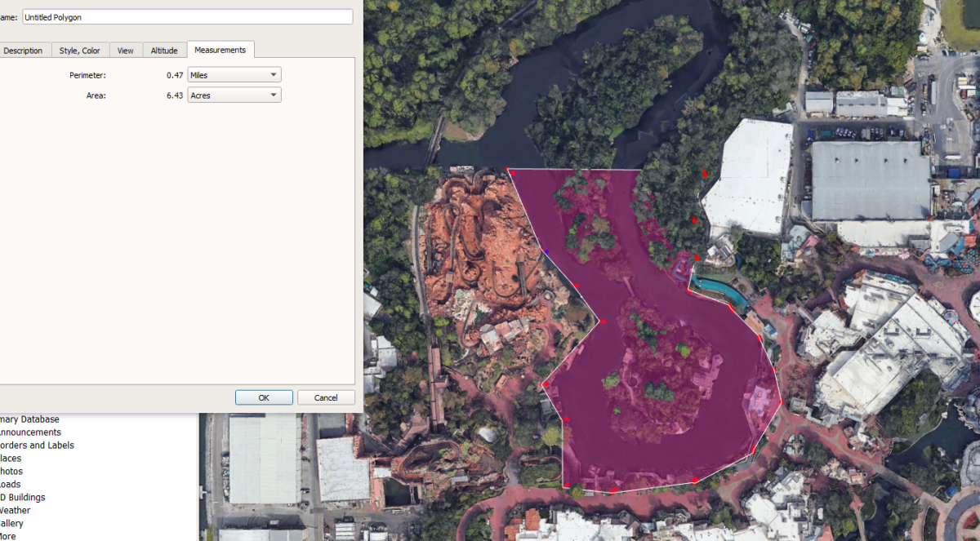The height and width of the screenshot is (541, 980).
Task: Click the area value 6.43
Action: point(175,95)
